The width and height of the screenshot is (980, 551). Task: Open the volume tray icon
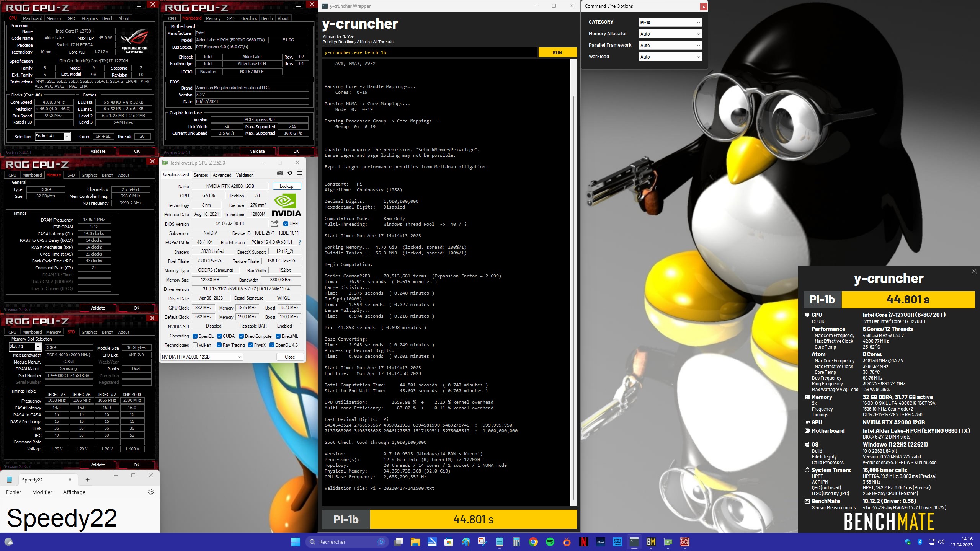(941, 542)
